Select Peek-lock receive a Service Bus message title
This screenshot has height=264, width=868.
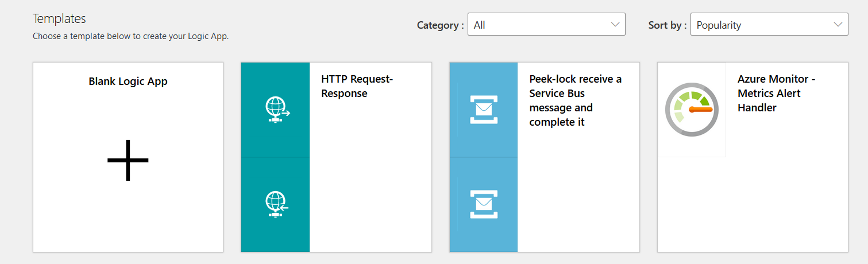575,100
